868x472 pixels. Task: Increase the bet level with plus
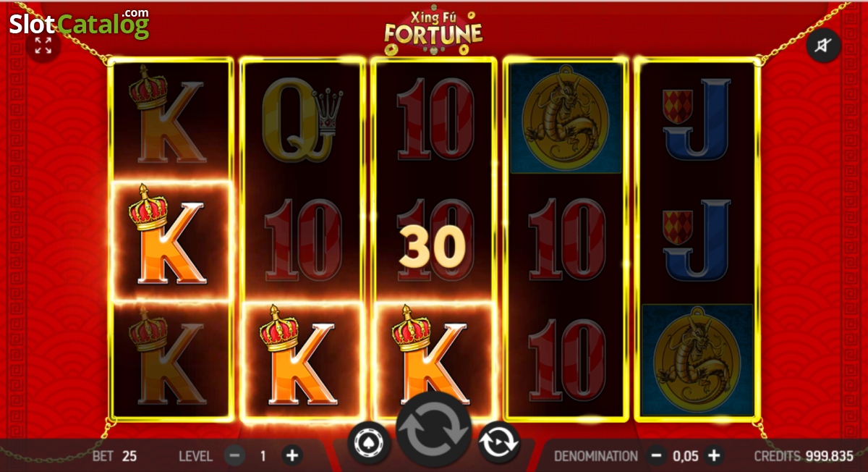tap(292, 456)
